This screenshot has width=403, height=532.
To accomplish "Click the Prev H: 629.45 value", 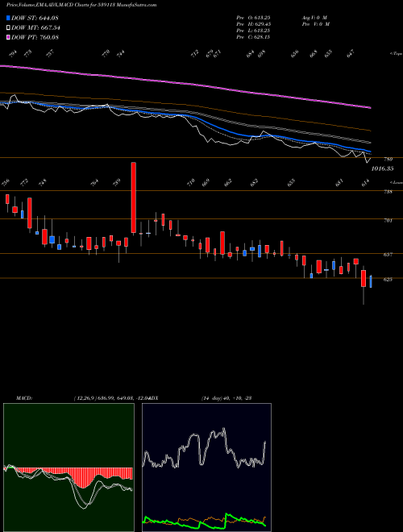I will (253, 24).
